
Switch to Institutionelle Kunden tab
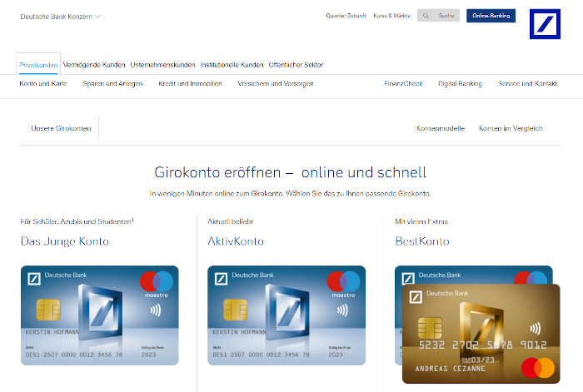point(232,65)
